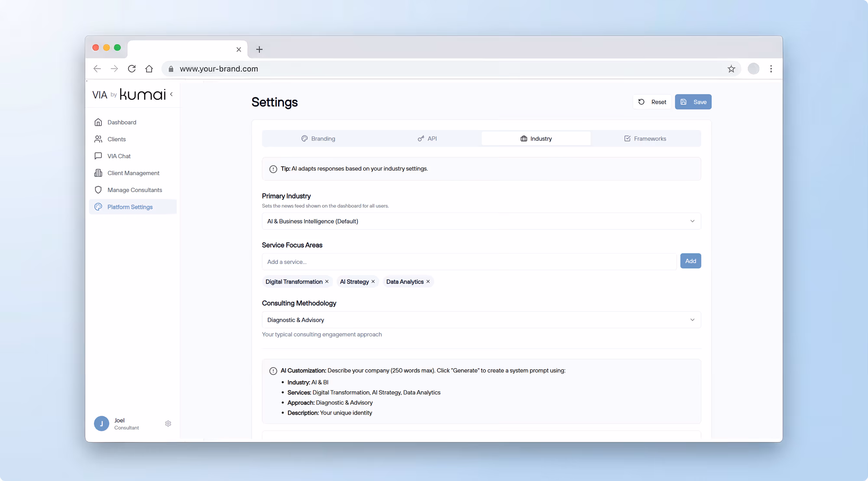Expand the Consulting Methodology dropdown
This screenshot has height=481, width=868.
tap(481, 320)
